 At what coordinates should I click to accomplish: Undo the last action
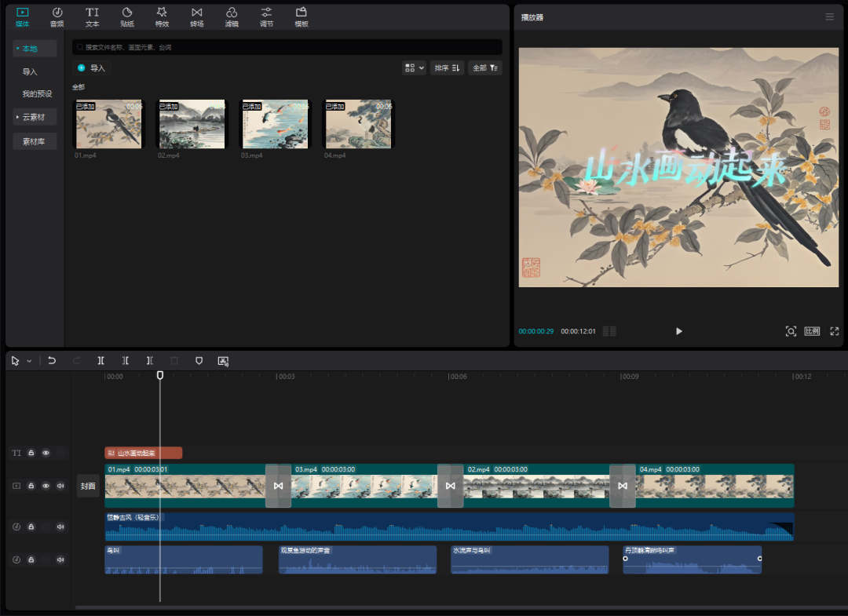click(x=52, y=360)
